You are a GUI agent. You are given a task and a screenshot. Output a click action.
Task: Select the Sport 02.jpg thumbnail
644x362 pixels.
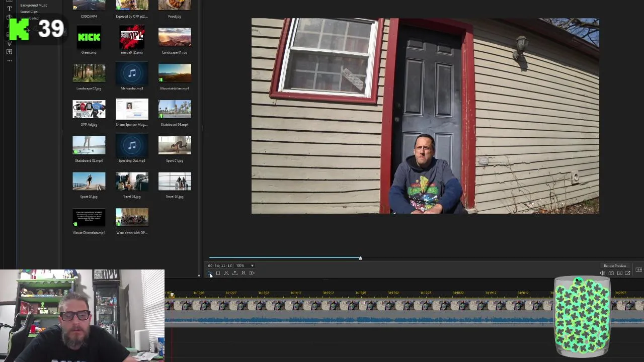(89, 182)
